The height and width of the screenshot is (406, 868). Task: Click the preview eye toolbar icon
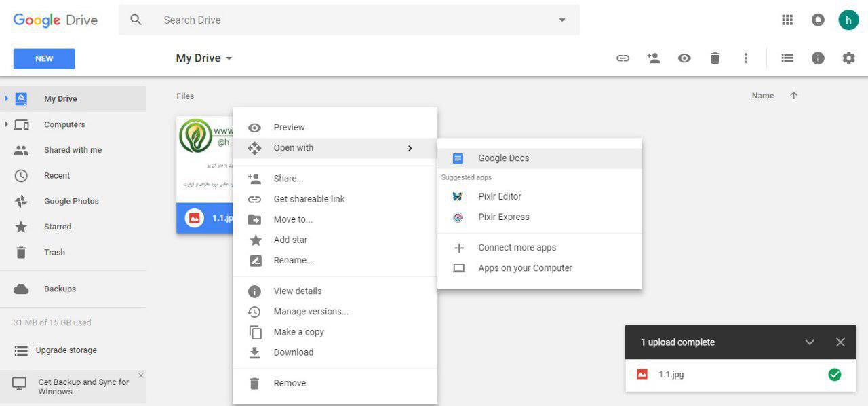tap(684, 58)
